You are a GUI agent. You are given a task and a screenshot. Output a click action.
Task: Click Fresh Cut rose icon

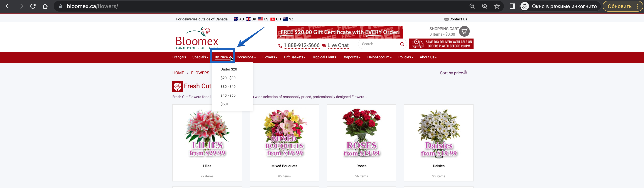point(177,86)
